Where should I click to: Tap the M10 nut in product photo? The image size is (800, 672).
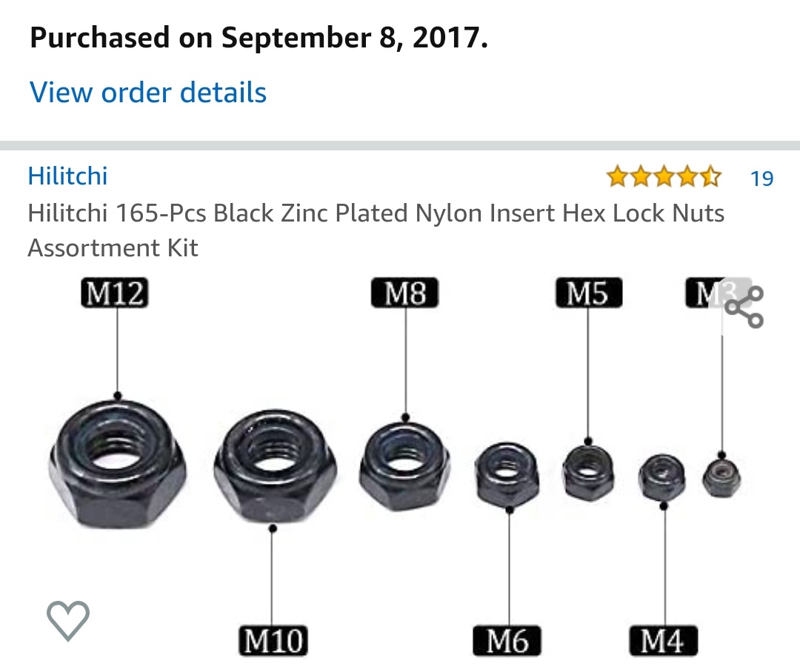click(275, 466)
